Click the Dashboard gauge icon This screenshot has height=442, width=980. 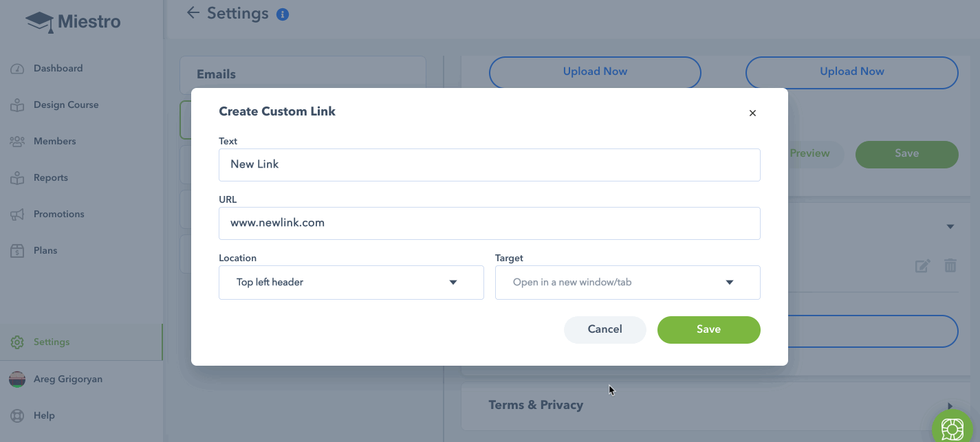coord(17,69)
